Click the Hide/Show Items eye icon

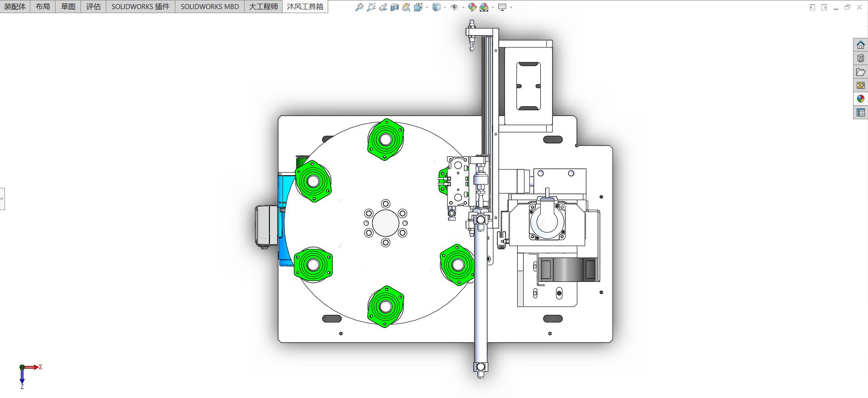coord(454,7)
